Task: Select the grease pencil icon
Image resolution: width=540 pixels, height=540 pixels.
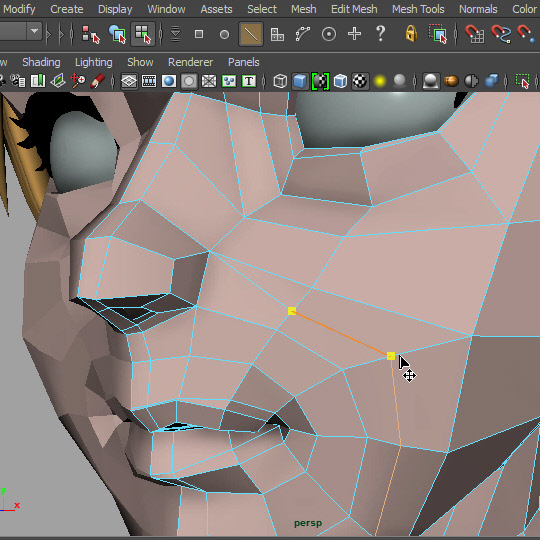Action: pyautogui.click(x=97, y=81)
